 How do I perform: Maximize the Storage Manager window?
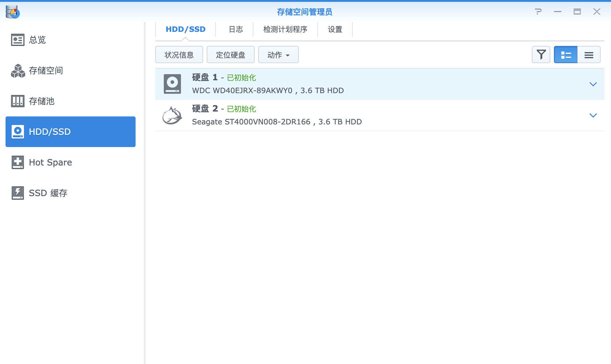point(577,12)
